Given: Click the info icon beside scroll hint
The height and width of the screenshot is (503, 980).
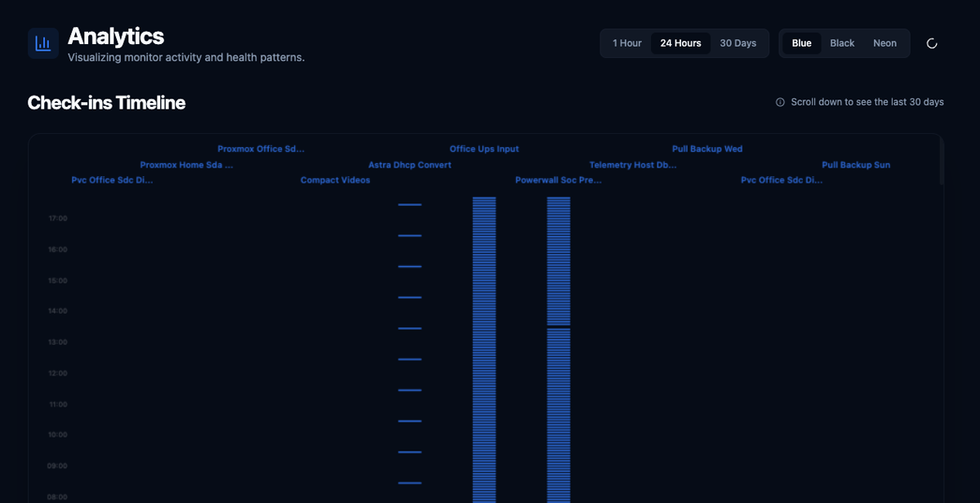Looking at the screenshot, I should pyautogui.click(x=780, y=102).
